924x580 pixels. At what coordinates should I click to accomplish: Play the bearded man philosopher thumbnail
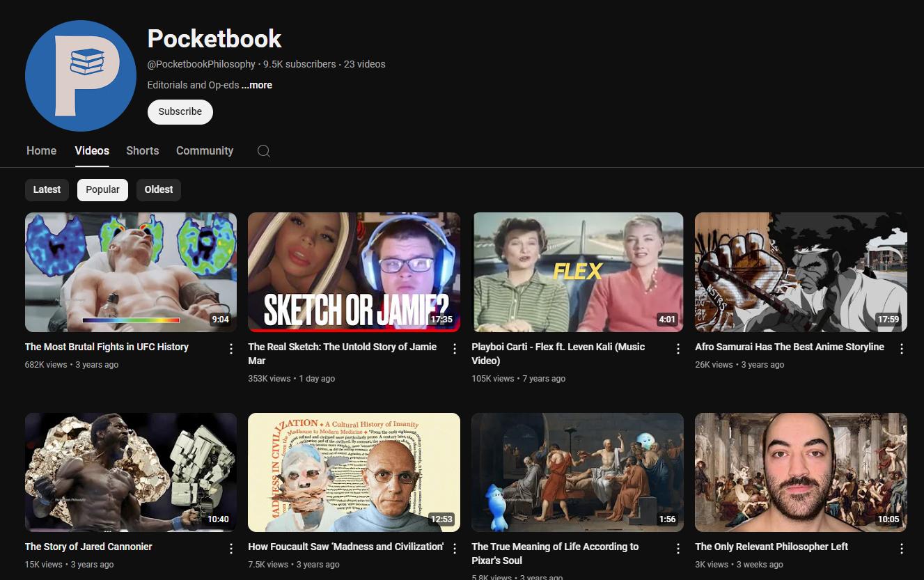(x=801, y=472)
